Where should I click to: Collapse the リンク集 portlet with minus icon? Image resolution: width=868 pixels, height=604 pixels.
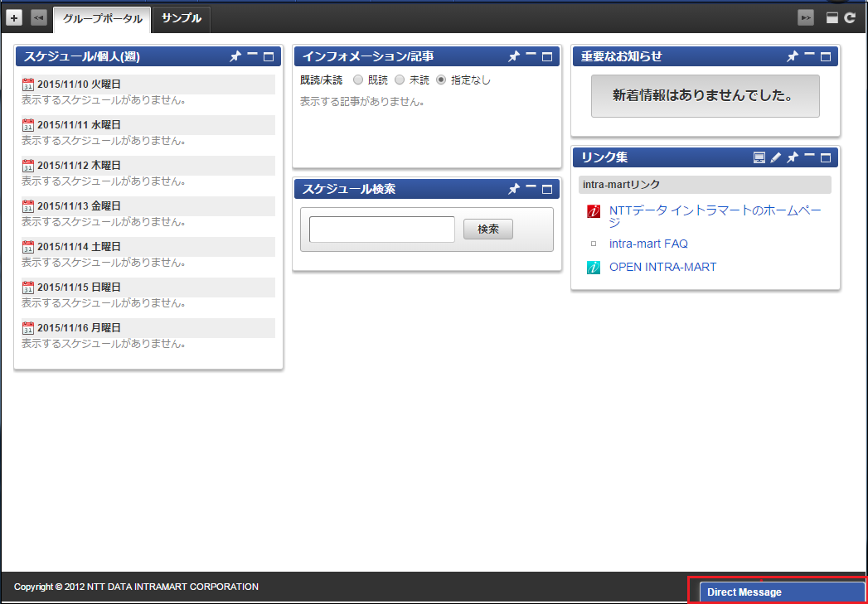click(808, 157)
